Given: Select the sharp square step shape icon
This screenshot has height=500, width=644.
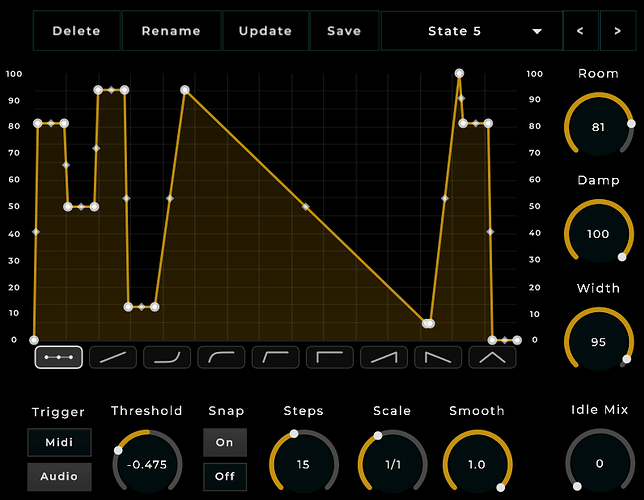Looking at the screenshot, I should (x=330, y=357).
